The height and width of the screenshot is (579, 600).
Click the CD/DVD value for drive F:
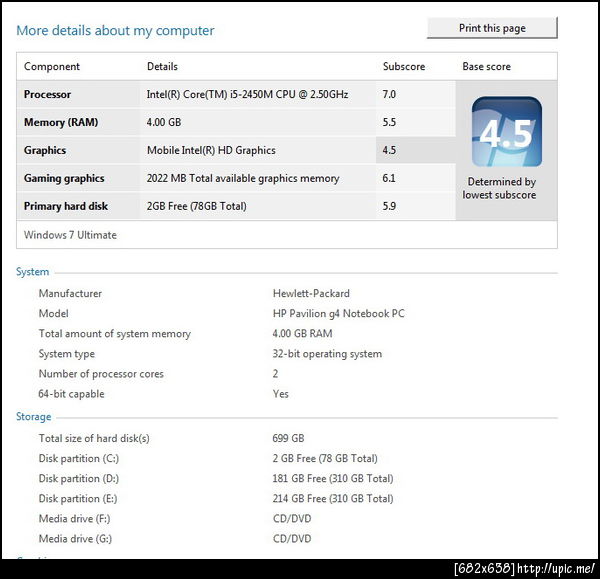pyautogui.click(x=292, y=519)
